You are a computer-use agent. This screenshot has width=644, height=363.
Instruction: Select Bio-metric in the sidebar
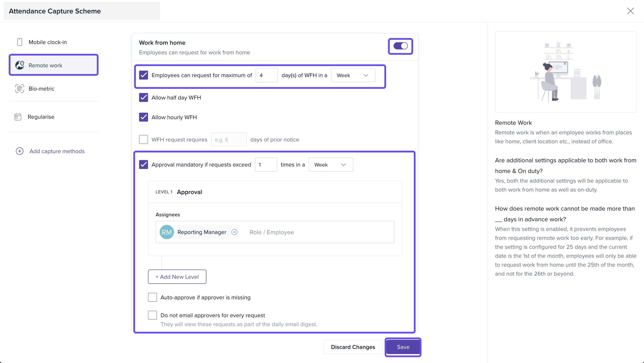(x=42, y=89)
